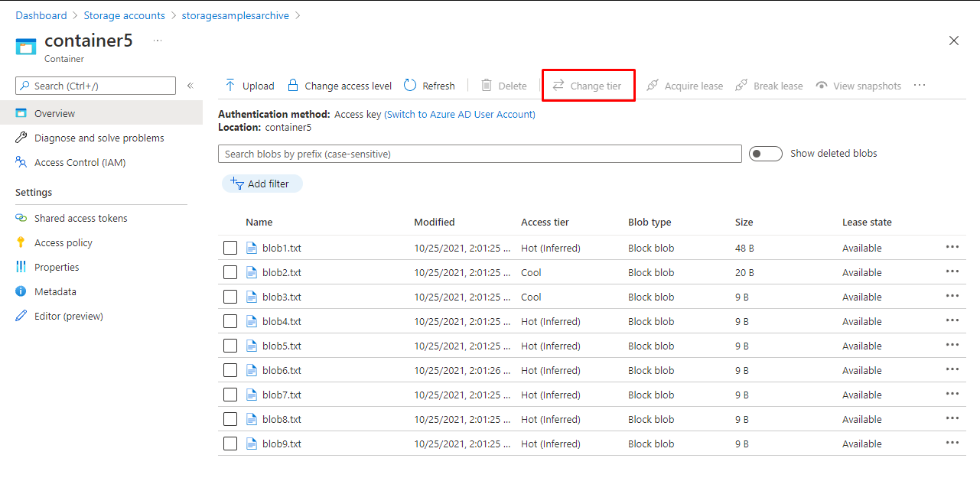The width and height of the screenshot is (980, 481).
Task: Click the View snapshots eye icon
Action: click(822, 86)
